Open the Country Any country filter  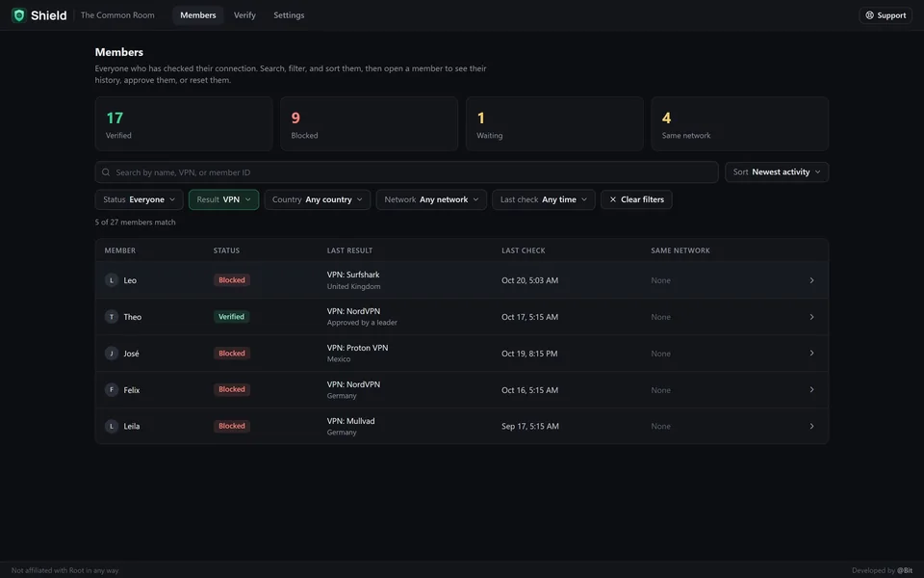317,199
